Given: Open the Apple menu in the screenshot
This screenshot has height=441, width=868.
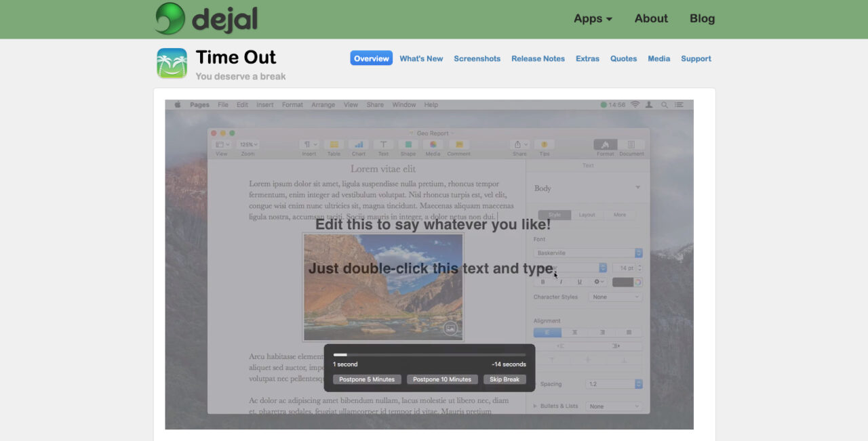Looking at the screenshot, I should [178, 105].
